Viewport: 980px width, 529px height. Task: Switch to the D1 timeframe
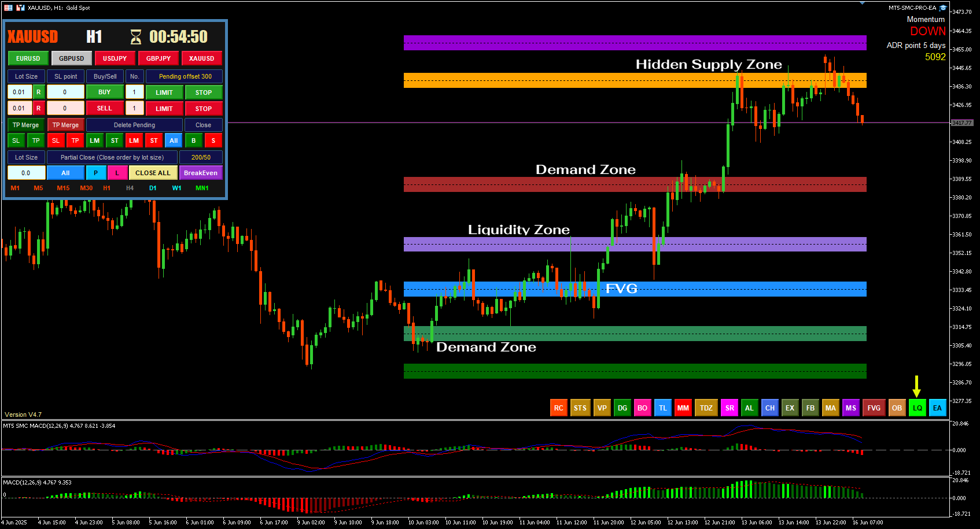pos(153,188)
